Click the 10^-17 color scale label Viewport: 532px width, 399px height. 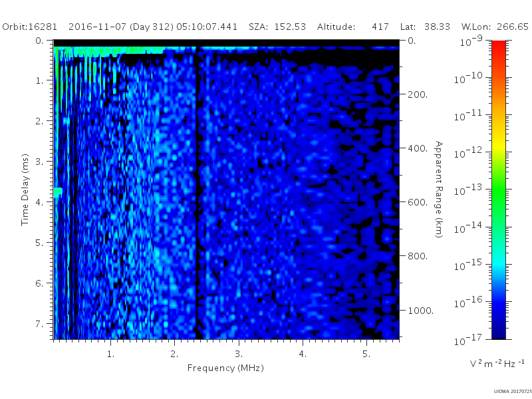(468, 340)
